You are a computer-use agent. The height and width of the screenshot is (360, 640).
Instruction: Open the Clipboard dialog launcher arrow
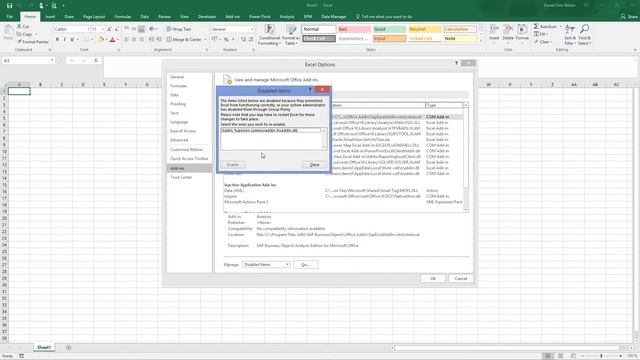(50, 50)
